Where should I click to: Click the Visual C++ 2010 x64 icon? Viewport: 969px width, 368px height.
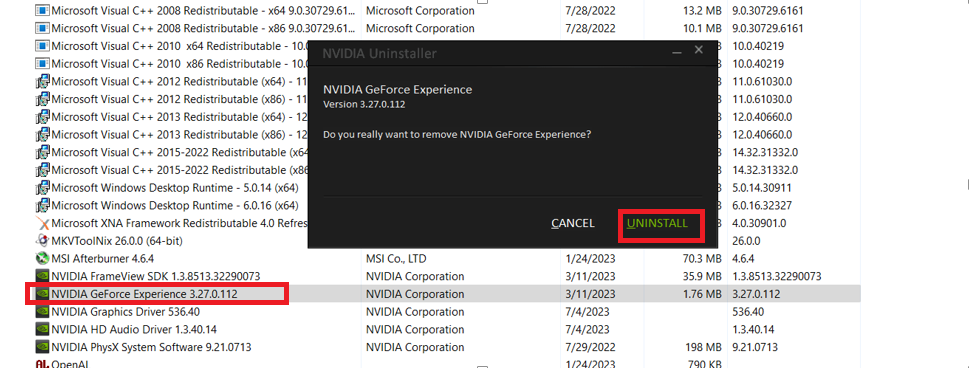pyautogui.click(x=43, y=46)
